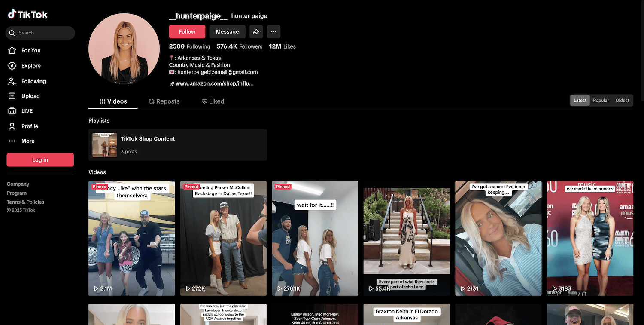The width and height of the screenshot is (644, 325).
Task: Sort videos by Popular
Action: pos(601,100)
